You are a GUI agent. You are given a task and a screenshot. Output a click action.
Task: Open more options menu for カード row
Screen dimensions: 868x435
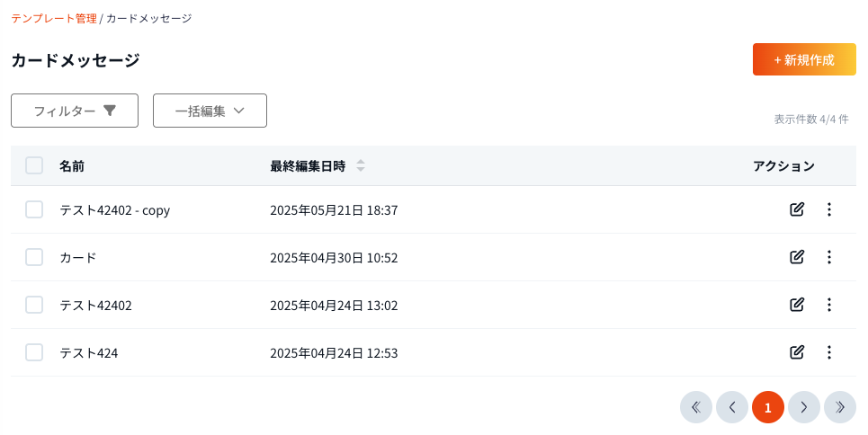828,257
